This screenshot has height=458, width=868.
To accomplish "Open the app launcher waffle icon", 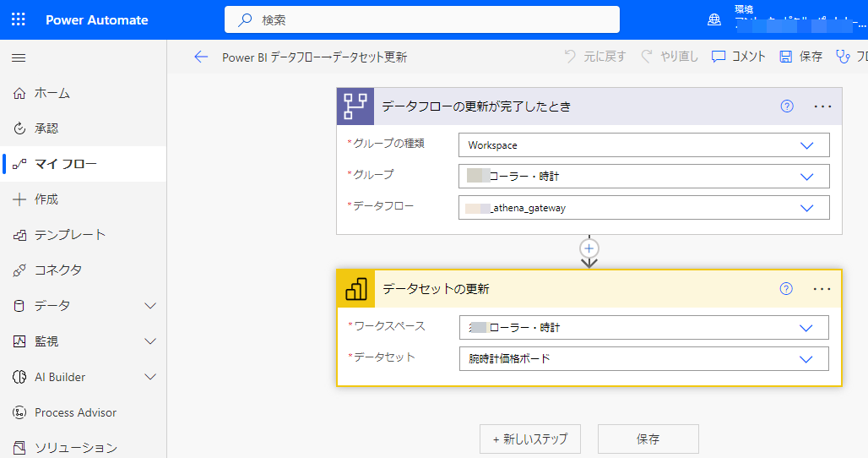I will coord(19,19).
